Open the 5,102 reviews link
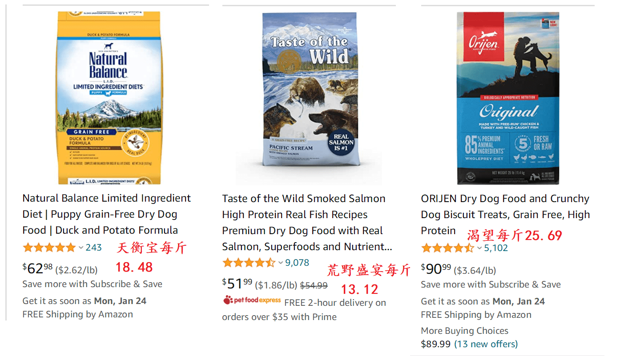The width and height of the screenshot is (644, 357). [x=496, y=248]
